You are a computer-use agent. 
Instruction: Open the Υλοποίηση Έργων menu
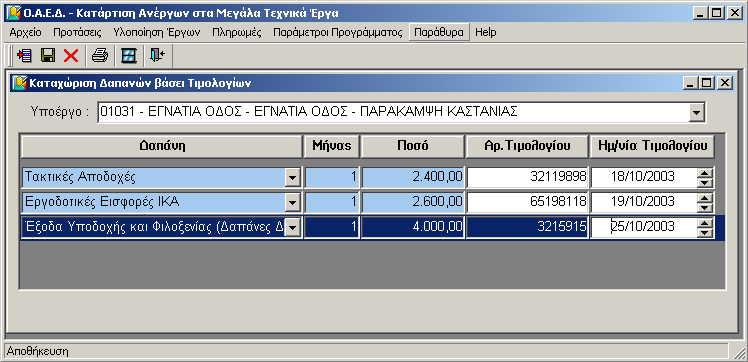coord(157,32)
